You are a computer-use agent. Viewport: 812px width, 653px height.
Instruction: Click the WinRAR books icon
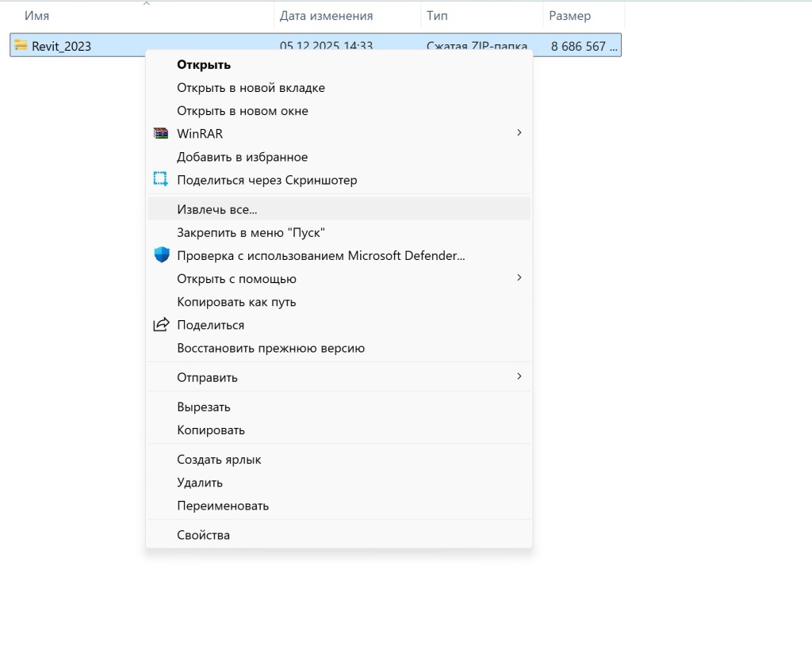pos(160,133)
